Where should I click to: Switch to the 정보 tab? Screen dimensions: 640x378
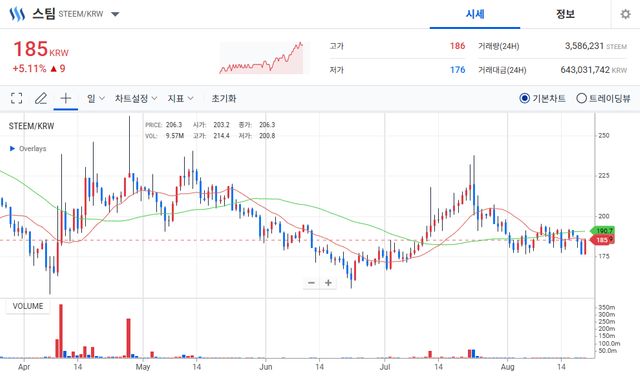point(565,14)
